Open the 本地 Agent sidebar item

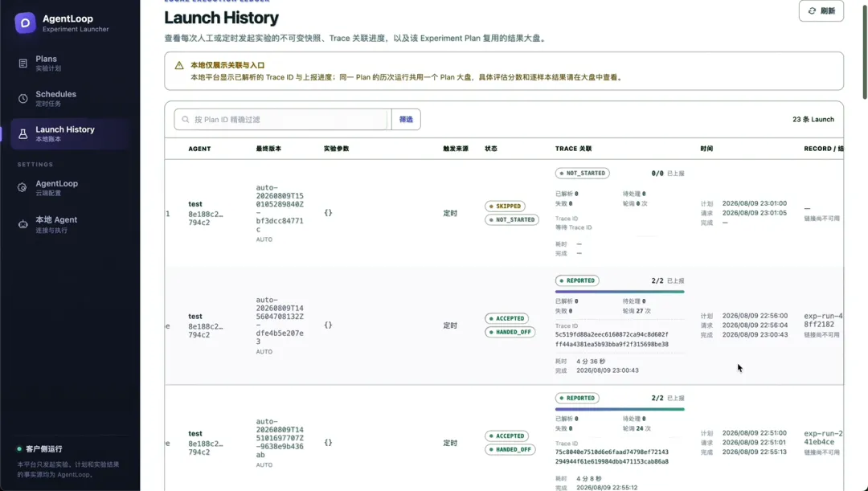pos(71,224)
